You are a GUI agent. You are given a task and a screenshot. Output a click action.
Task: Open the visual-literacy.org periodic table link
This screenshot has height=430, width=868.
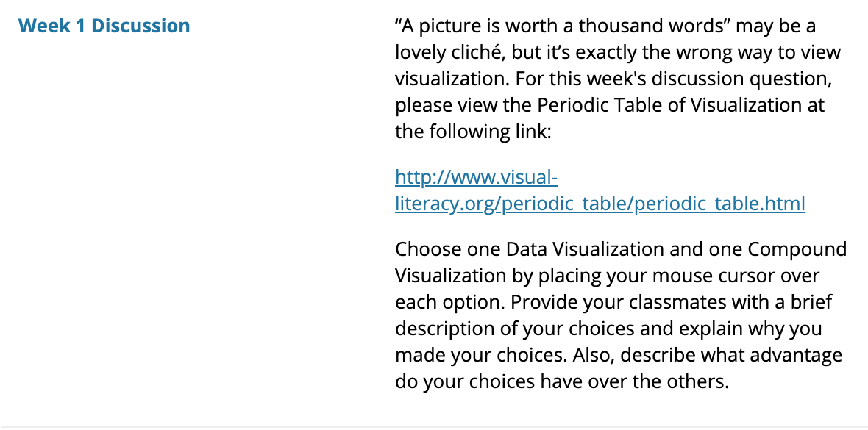click(x=600, y=191)
